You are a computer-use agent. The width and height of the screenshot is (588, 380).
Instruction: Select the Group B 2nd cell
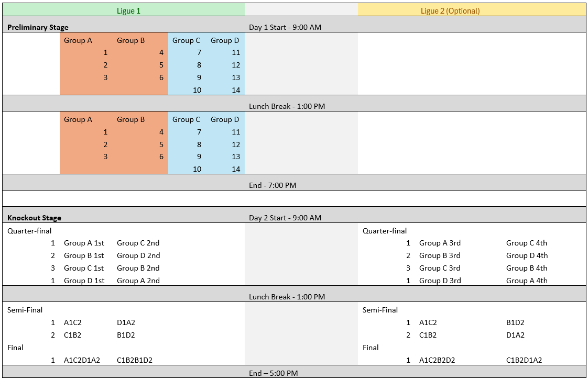coord(138,268)
